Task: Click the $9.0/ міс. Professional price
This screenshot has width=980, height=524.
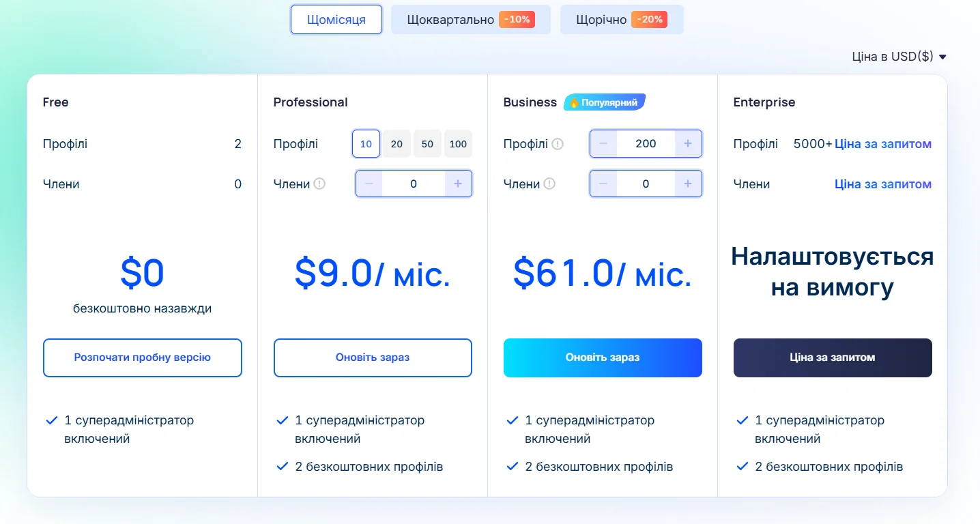Action: (373, 273)
